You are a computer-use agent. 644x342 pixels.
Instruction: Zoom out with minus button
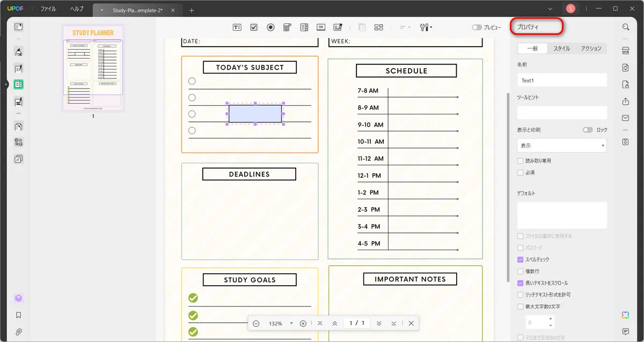click(x=257, y=323)
